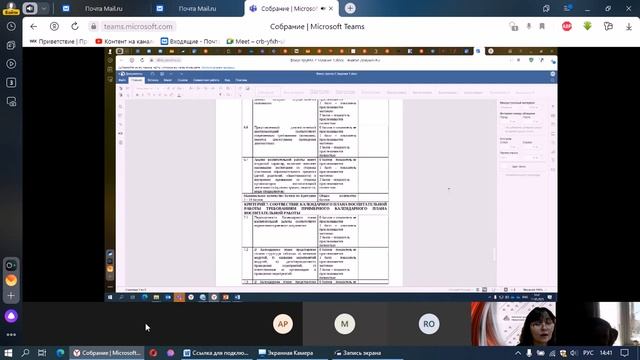This screenshot has width=640, height=360.
Task: Switch to Собрание Microsoft taskbar window
Action: [x=107, y=353]
